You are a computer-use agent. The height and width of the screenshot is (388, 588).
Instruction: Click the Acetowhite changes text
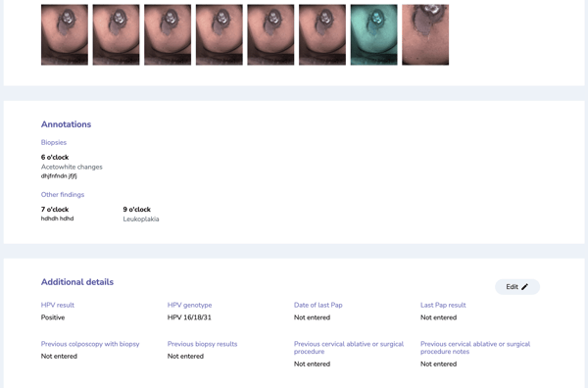click(x=72, y=167)
